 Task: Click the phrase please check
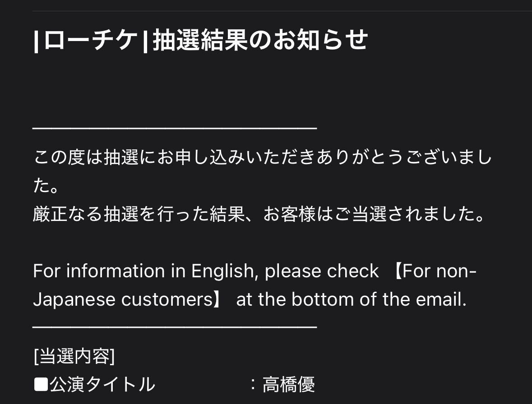[x=322, y=271]
